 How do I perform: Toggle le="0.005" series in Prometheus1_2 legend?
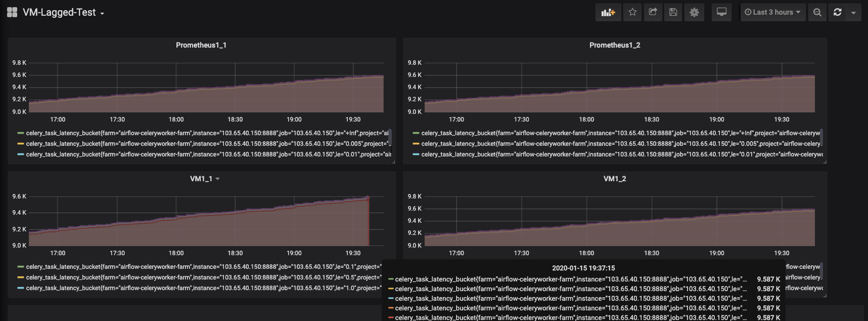pos(621,144)
